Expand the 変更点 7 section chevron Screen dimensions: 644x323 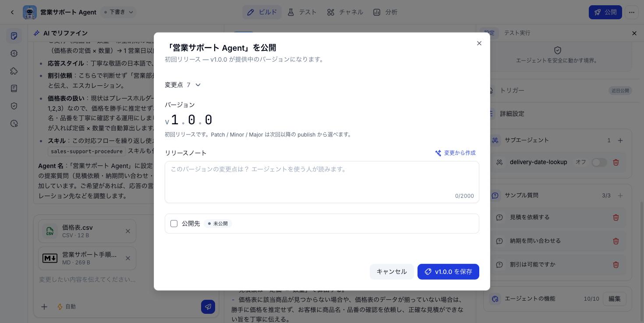point(198,85)
